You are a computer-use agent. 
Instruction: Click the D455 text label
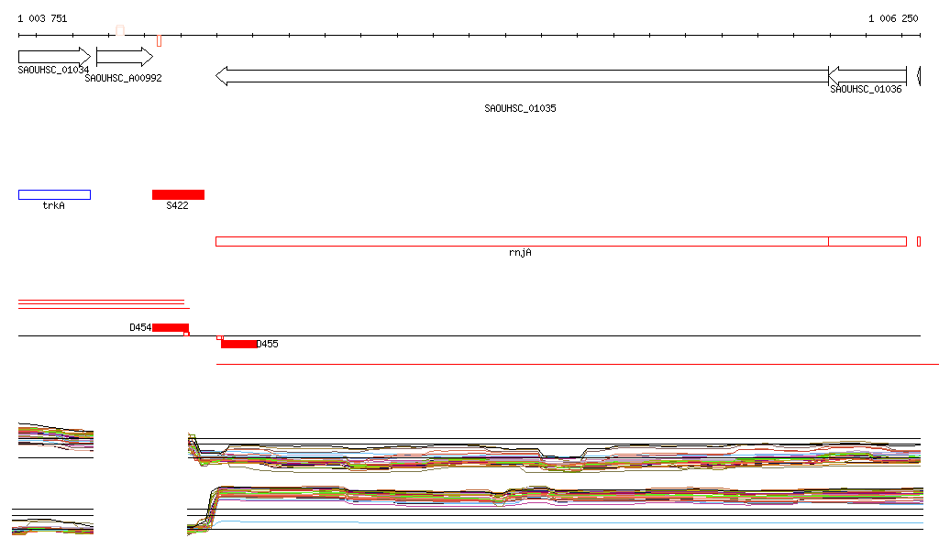point(267,344)
